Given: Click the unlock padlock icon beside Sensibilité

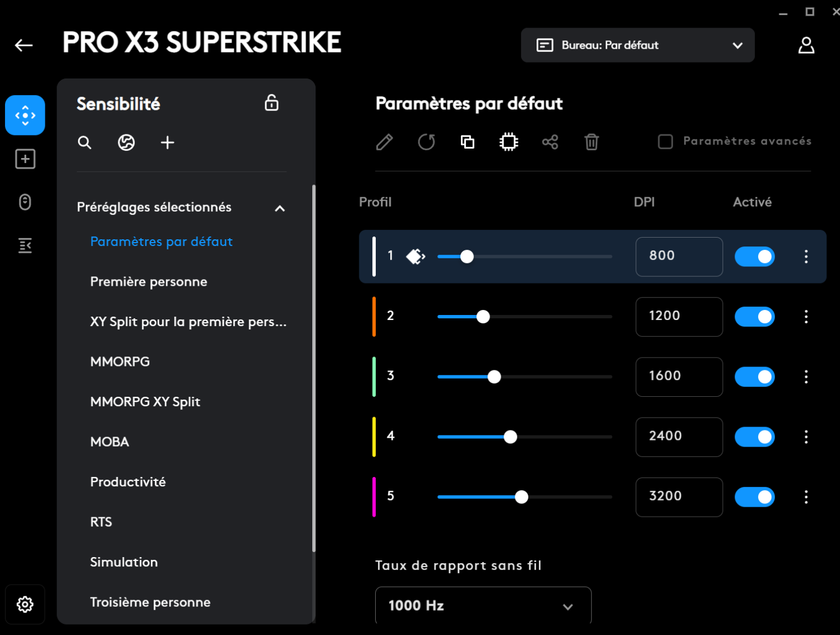Looking at the screenshot, I should point(271,103).
